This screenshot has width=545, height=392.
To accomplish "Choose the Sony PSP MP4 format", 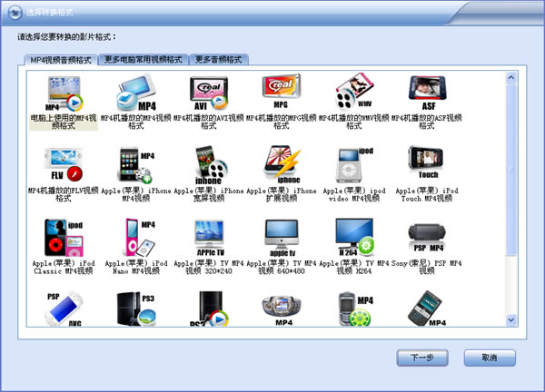I will pos(427,236).
